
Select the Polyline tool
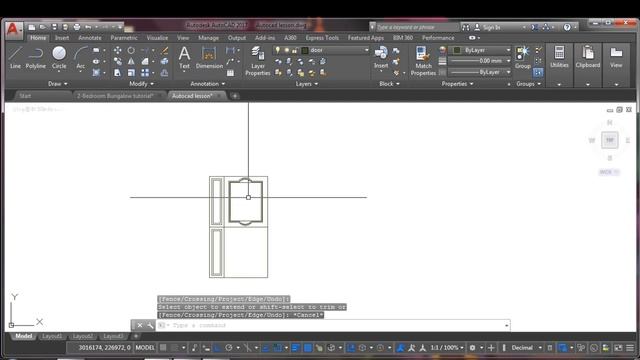[36, 58]
